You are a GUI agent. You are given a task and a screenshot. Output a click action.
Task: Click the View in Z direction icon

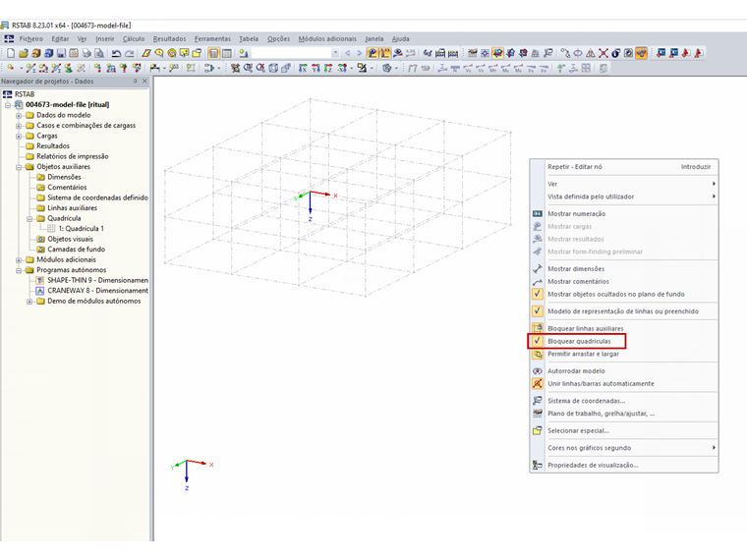[328, 68]
